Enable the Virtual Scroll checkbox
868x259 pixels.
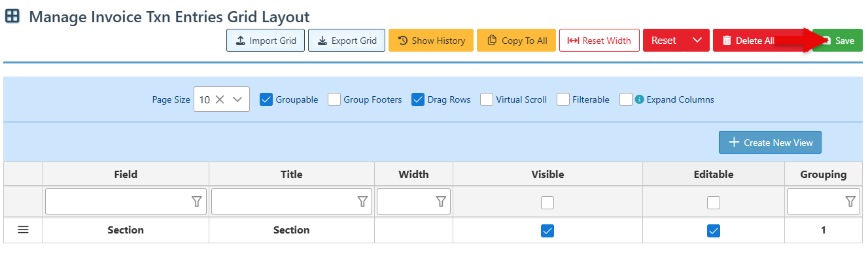(487, 99)
